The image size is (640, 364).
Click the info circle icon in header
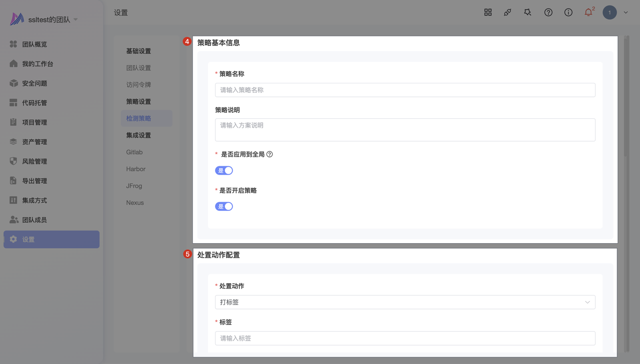coord(568,12)
